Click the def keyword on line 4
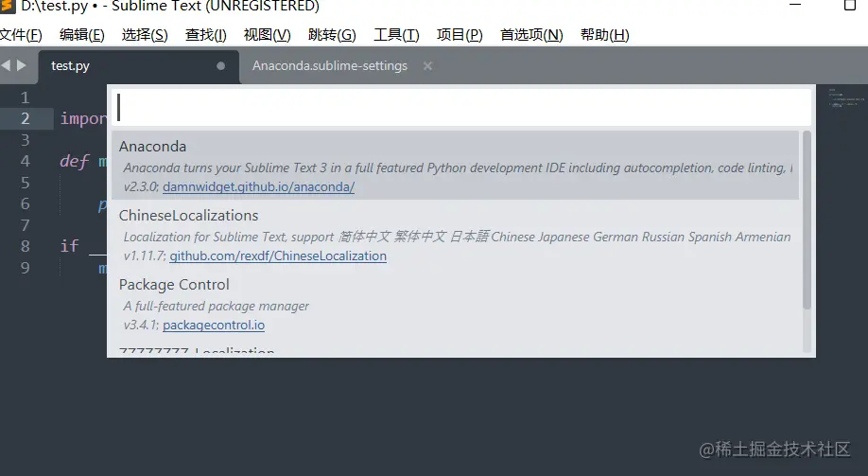868x476 pixels. (x=74, y=161)
